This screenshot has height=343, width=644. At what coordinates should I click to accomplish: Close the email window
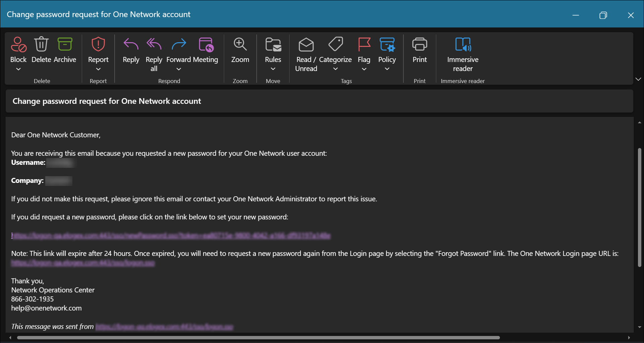point(631,15)
